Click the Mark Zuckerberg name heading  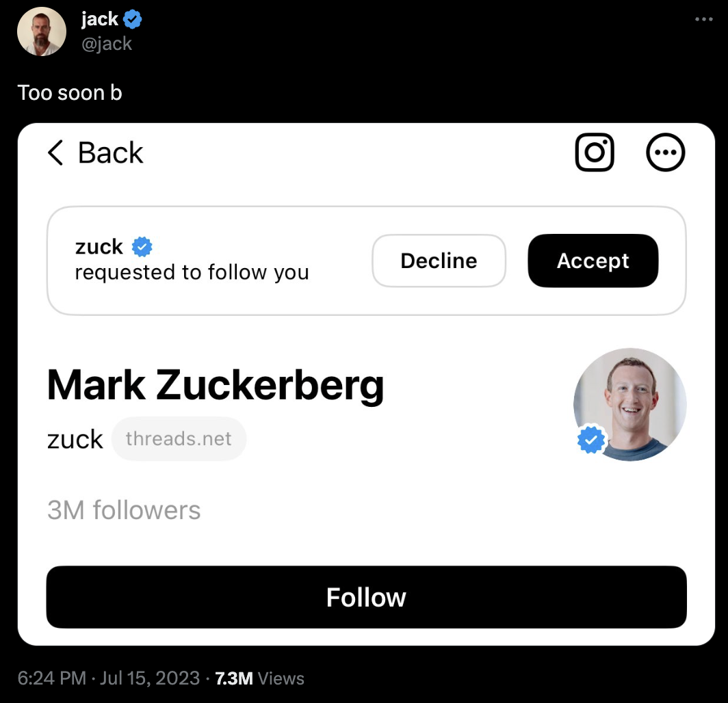coord(216,385)
